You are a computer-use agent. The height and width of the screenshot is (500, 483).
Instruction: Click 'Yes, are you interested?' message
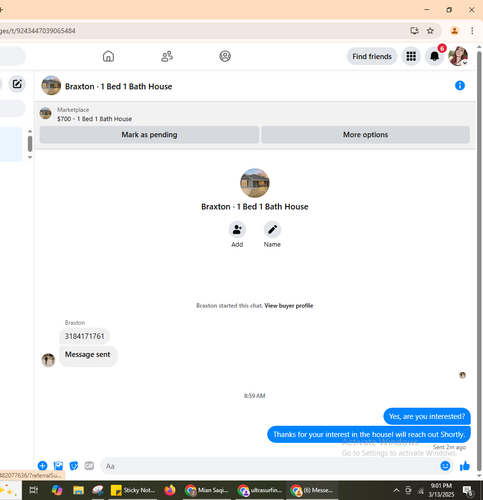coord(427,416)
